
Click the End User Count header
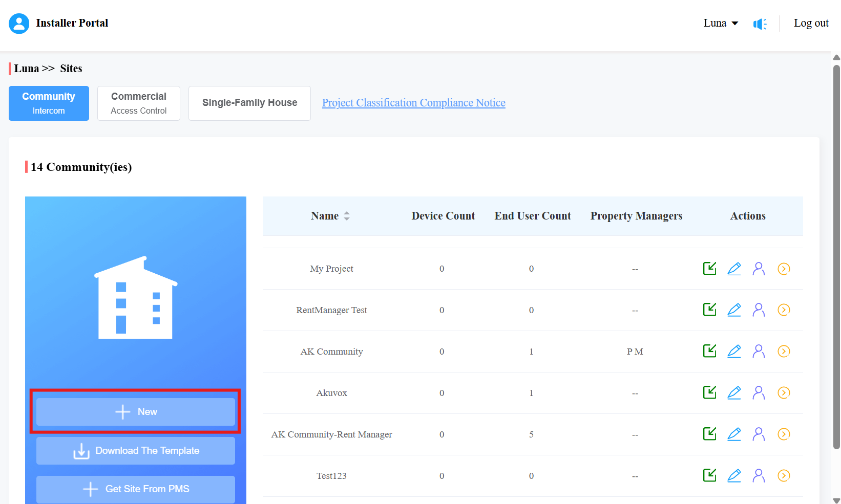tap(533, 216)
